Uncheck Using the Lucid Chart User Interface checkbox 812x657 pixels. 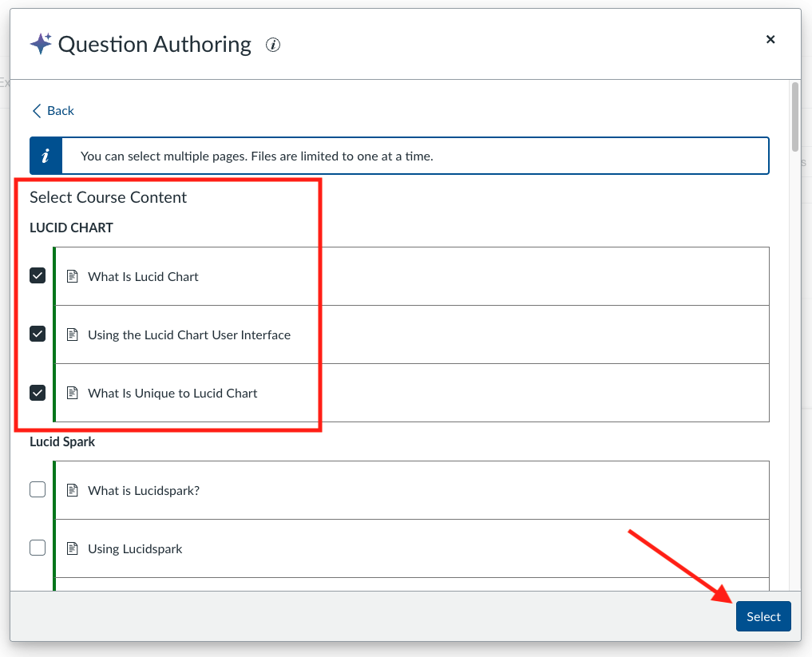point(38,334)
